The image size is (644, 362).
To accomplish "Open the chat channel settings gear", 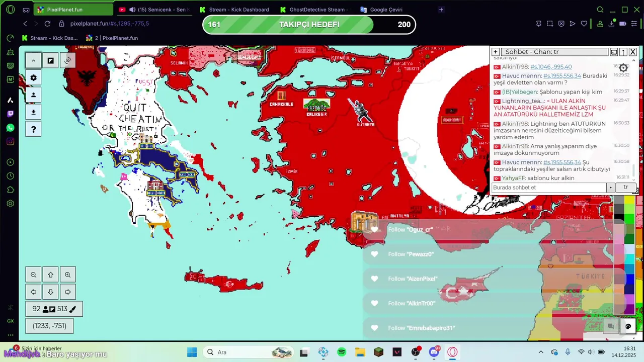I will pos(623,67).
